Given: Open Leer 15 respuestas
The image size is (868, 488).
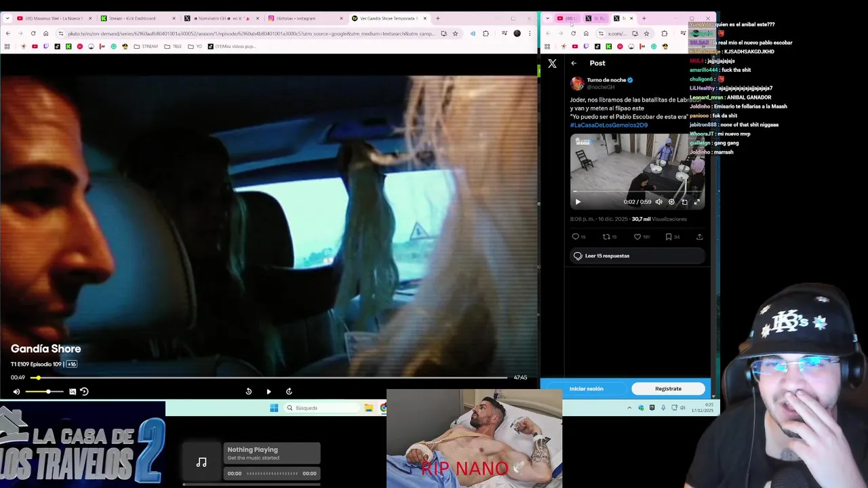Looking at the screenshot, I should click(x=637, y=256).
